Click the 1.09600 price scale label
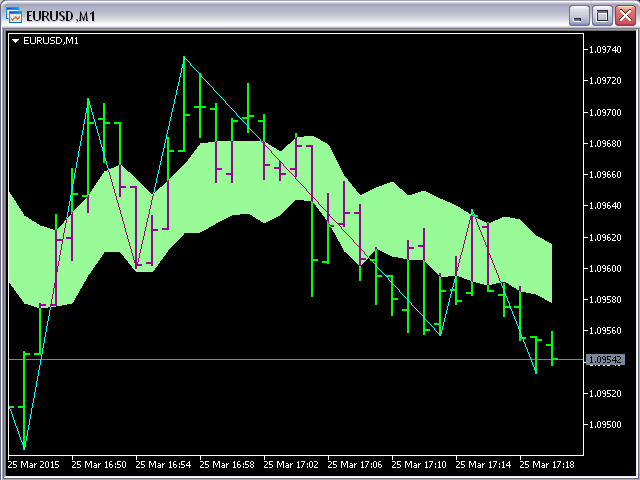This screenshot has height=480, width=640. click(x=606, y=268)
